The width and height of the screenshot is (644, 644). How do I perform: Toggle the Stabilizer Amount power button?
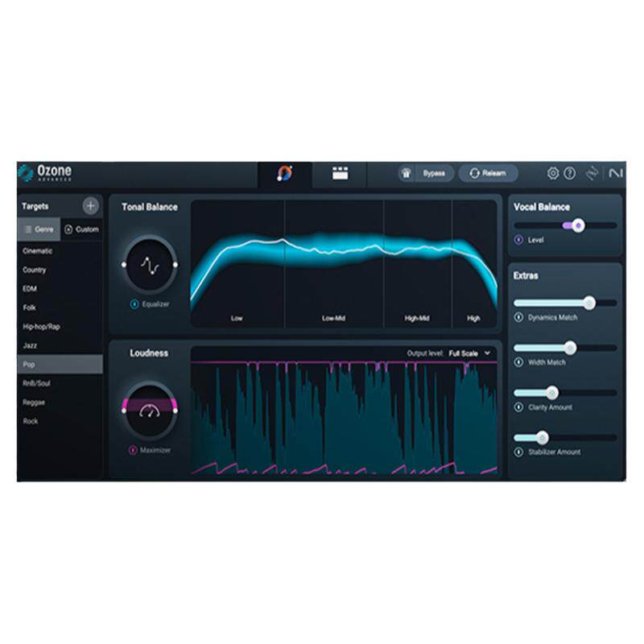pyautogui.click(x=518, y=452)
